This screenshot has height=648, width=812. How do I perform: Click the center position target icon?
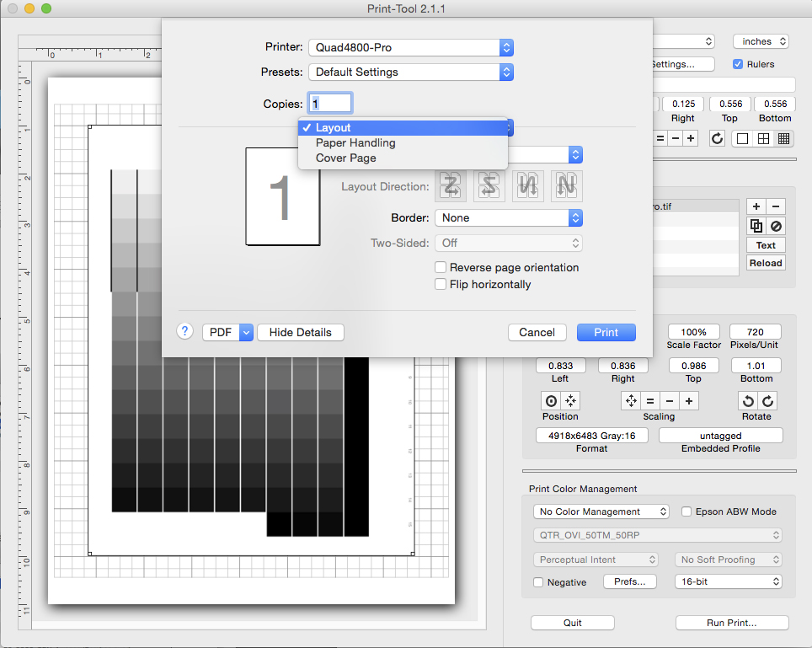(x=551, y=401)
